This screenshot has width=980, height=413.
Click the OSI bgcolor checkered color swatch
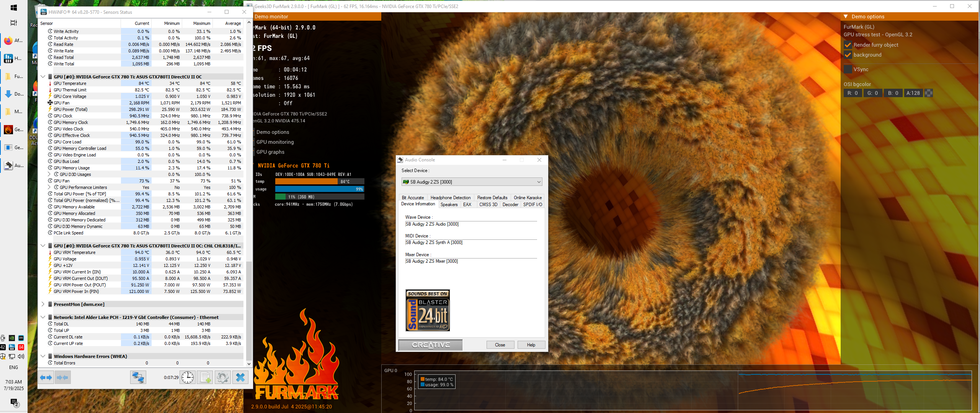pyautogui.click(x=929, y=93)
